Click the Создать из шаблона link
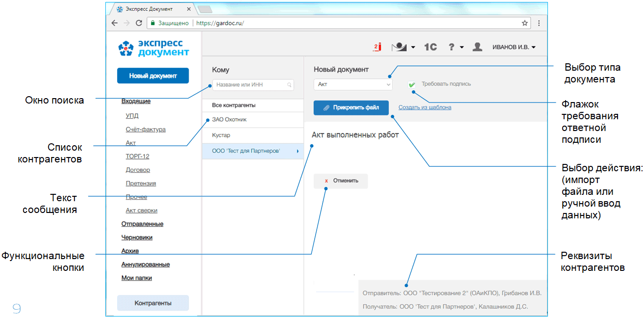 point(424,107)
